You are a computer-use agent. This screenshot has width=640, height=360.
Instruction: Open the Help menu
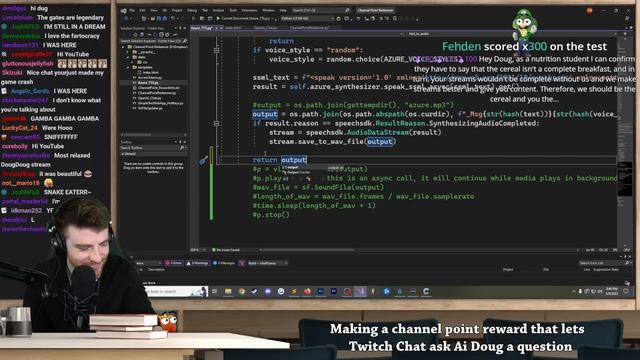(x=283, y=10)
